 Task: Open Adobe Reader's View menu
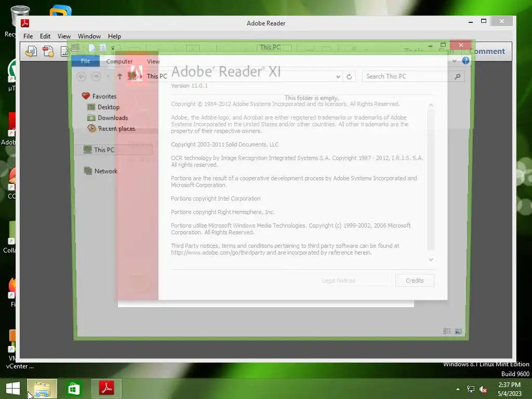tap(64, 36)
